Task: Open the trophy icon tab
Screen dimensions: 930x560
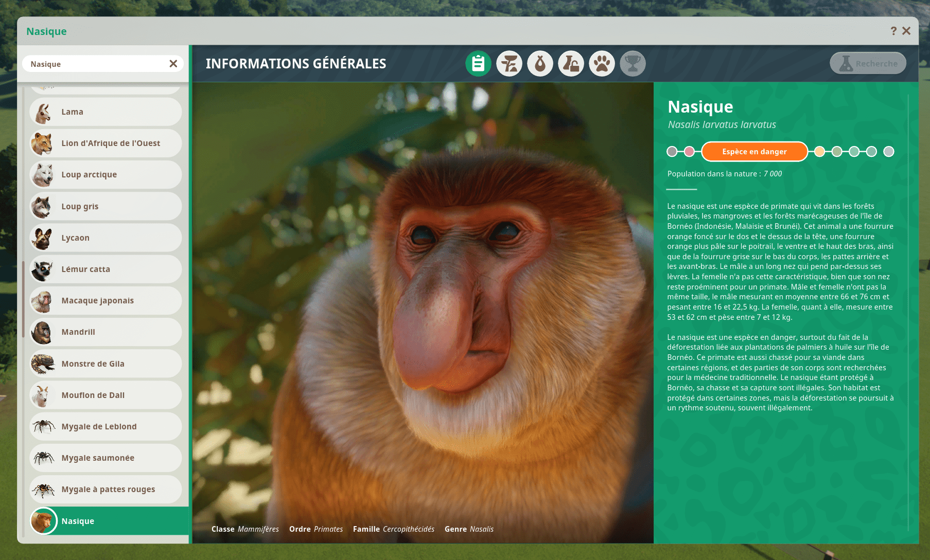Action: 633,64
